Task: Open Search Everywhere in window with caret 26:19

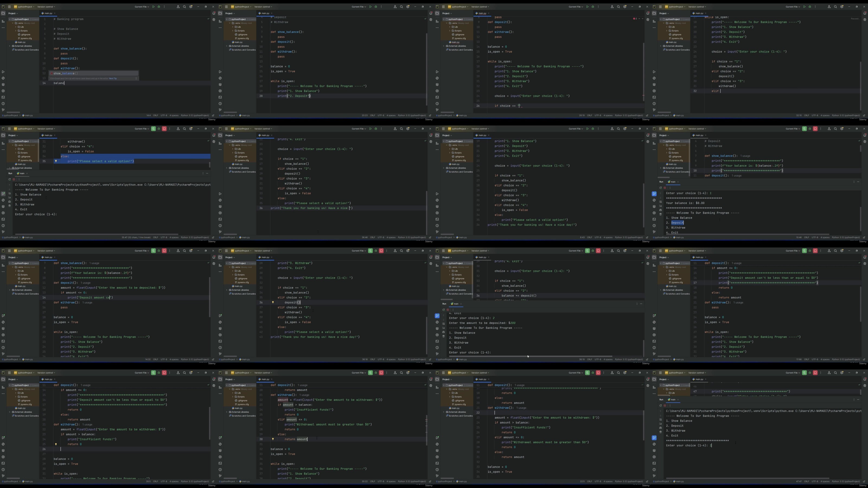Action: [x=618, y=7]
